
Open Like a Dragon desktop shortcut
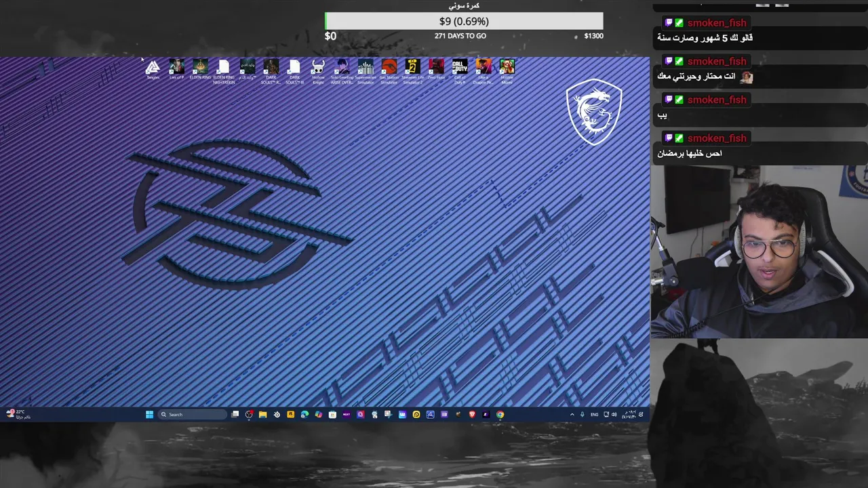pyautogui.click(x=484, y=70)
